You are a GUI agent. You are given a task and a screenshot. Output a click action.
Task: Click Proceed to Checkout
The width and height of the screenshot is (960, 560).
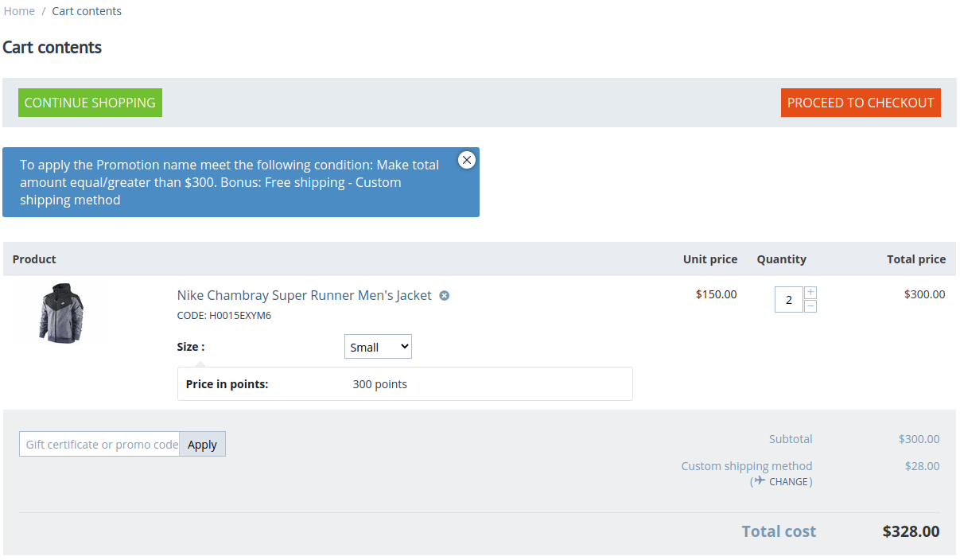point(861,103)
